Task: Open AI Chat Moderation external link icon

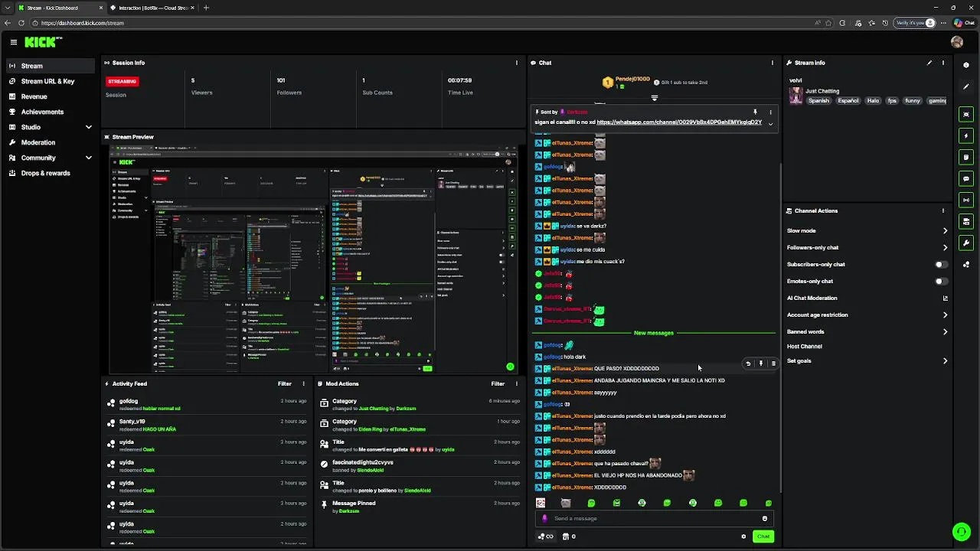Action: click(945, 298)
